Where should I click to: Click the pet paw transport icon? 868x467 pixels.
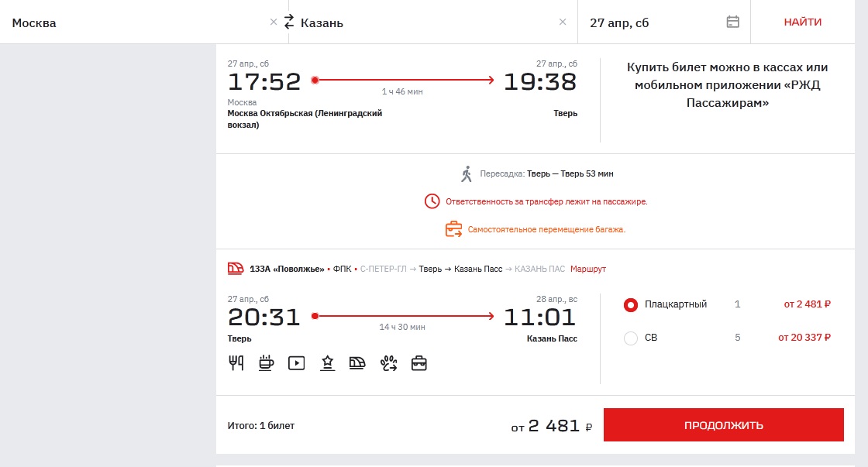click(388, 362)
